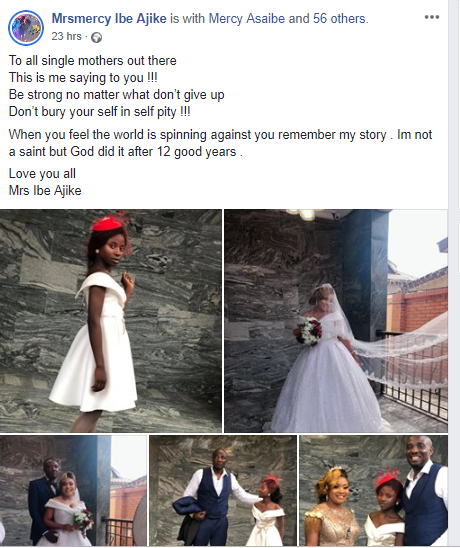
Task: Click the 'To all single mothers' line
Action: pos(93,60)
